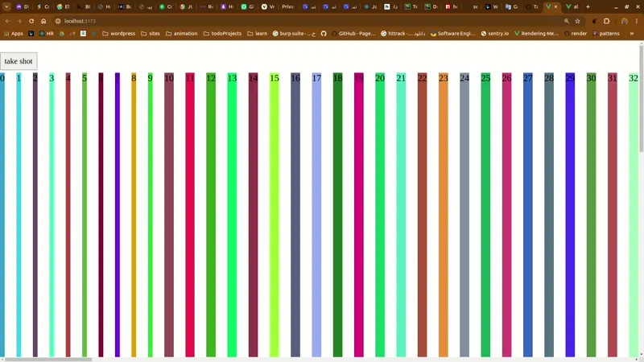Switch to the 'se' browser tab

tap(473, 6)
